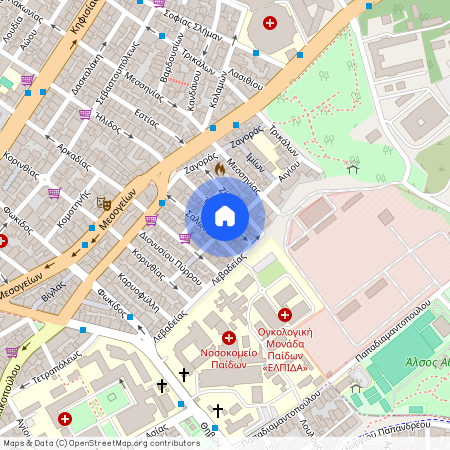Select the church cross icon nearest Νοσοκομείο Παίδων
Image resolution: width=450 pixels, height=450 pixels.
pos(184,374)
